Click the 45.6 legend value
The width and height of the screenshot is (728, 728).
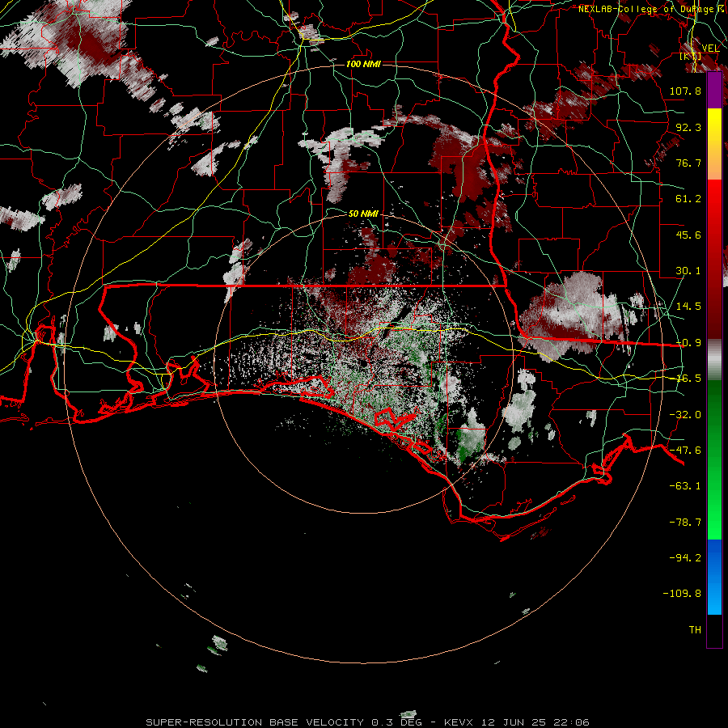pyautogui.click(x=688, y=235)
